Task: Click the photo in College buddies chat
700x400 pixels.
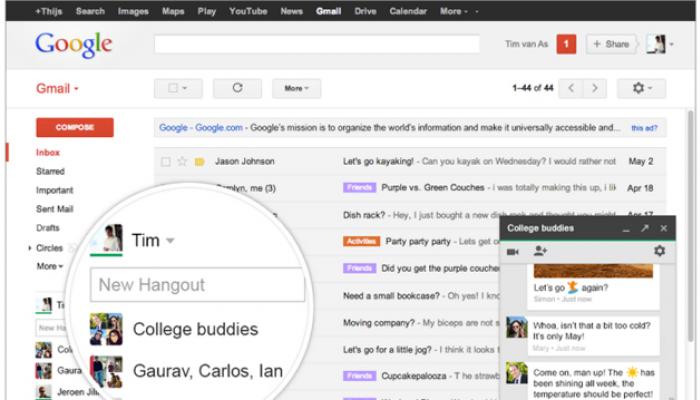Action: (593, 271)
